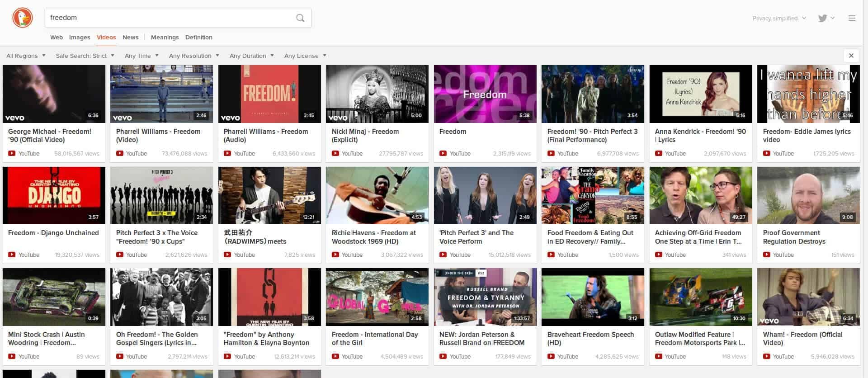This screenshot has width=868, height=378.
Task: Open the Safe Search: Strict dropdown
Action: coord(85,56)
